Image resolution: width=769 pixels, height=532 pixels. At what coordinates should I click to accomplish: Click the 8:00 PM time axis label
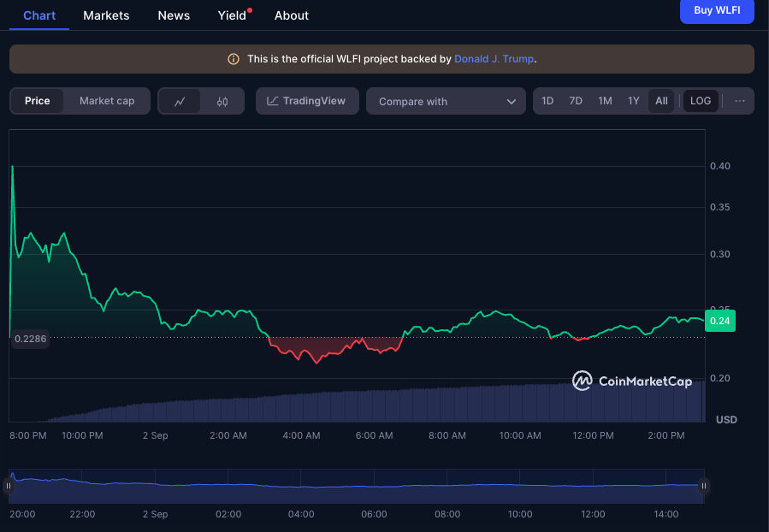click(28, 435)
